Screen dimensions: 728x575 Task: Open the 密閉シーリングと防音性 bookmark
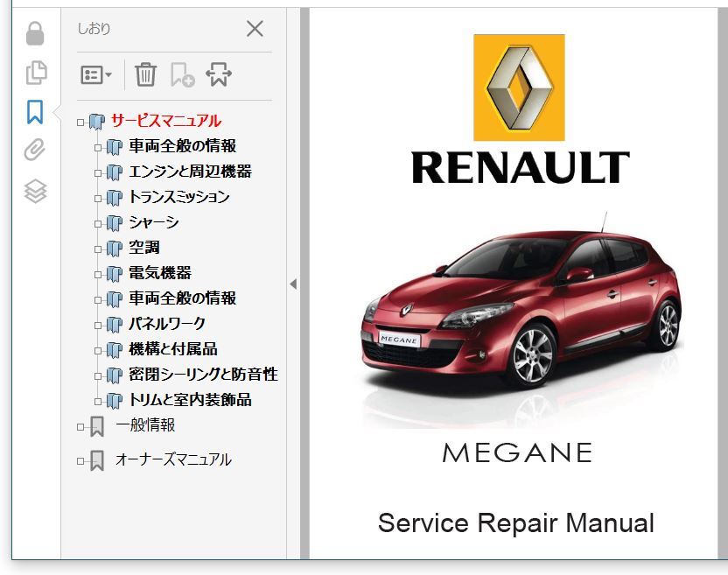click(203, 375)
